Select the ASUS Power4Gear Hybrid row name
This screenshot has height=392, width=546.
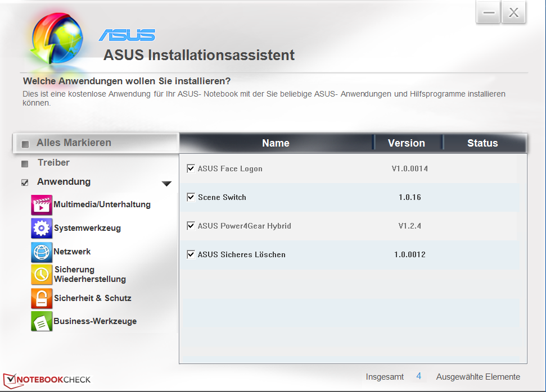[245, 226]
